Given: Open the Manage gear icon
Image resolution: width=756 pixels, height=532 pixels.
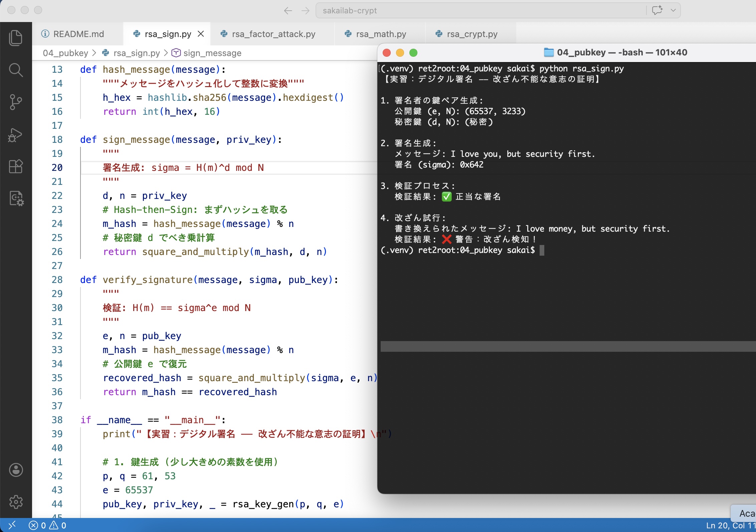Looking at the screenshot, I should [16, 502].
